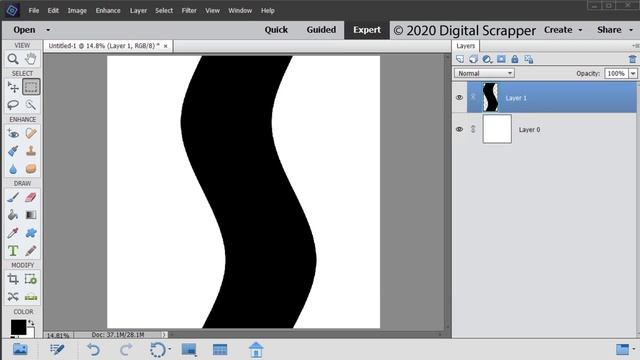
Task: Swap foreground and background colors
Action: point(31,323)
